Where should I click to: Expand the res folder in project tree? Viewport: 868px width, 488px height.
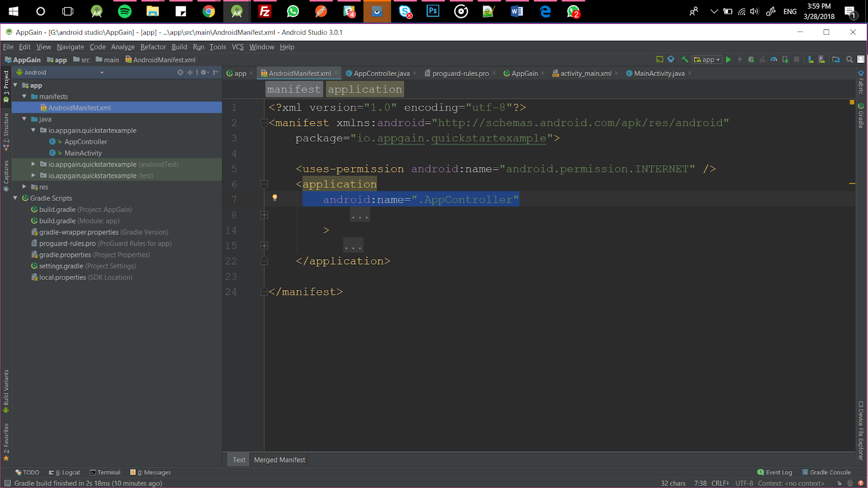tap(24, 187)
